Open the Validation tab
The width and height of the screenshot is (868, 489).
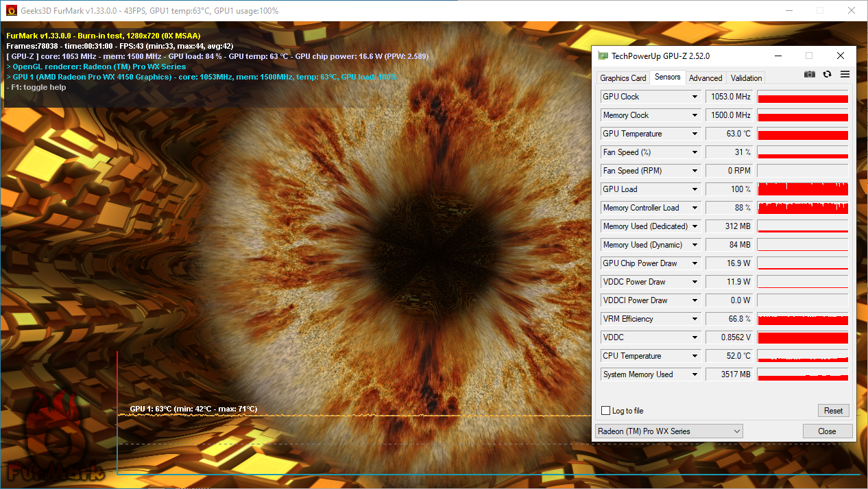coord(746,78)
